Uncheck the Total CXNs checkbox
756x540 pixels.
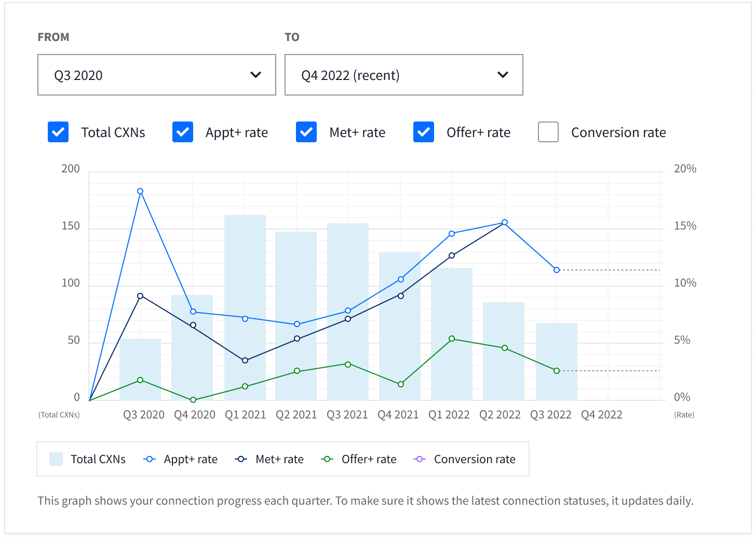point(58,132)
